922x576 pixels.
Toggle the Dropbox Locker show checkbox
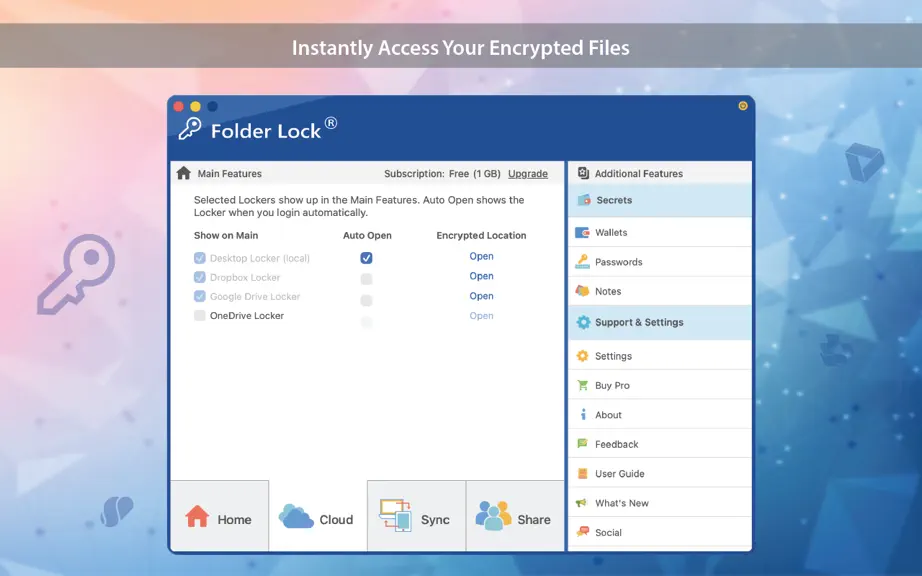pyautogui.click(x=200, y=277)
